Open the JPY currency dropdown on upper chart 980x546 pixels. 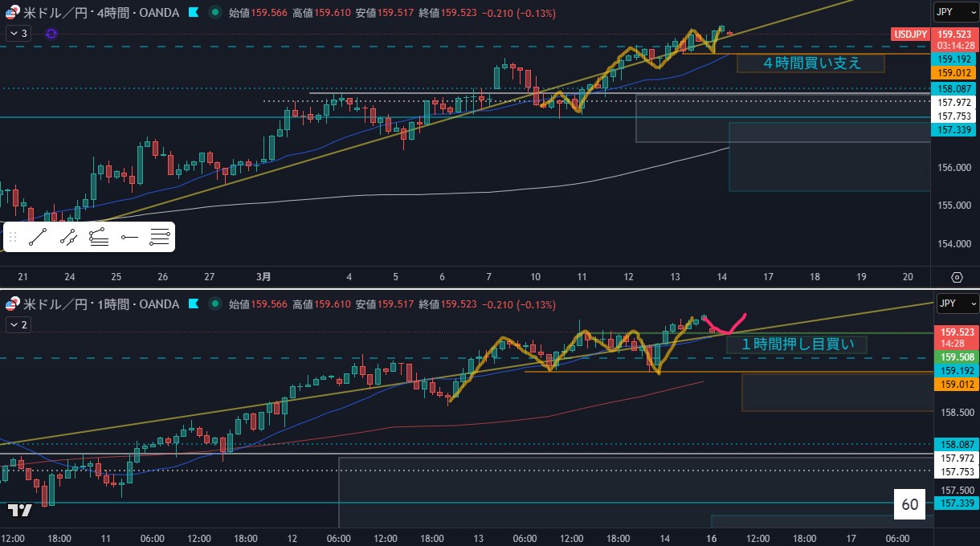pos(956,12)
